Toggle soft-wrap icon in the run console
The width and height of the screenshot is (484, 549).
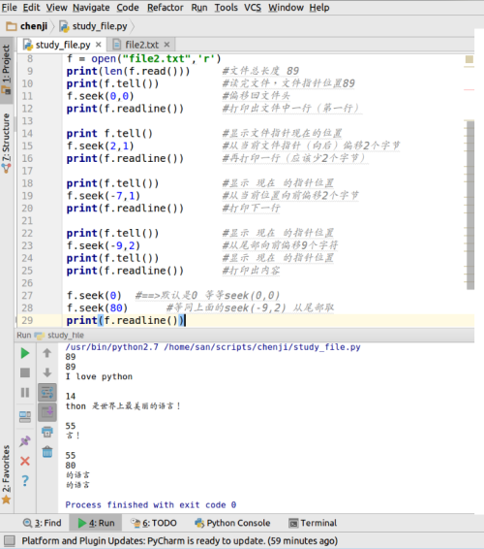(x=47, y=392)
